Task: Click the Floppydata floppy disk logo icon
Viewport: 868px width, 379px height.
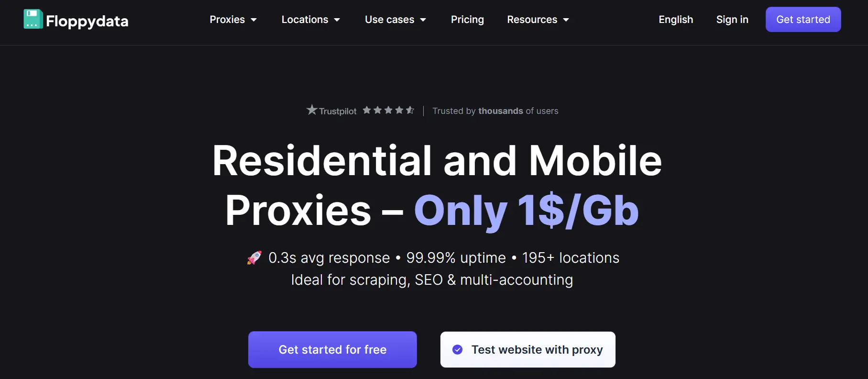Action: click(33, 19)
